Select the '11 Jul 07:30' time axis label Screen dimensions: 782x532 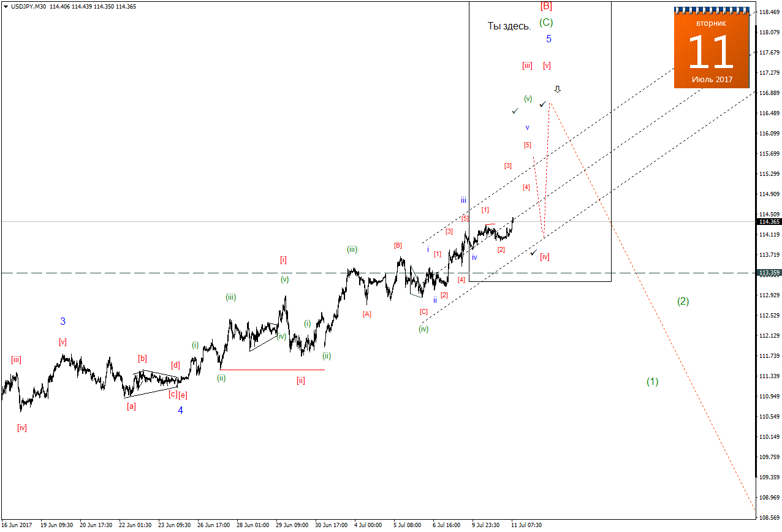pyautogui.click(x=526, y=525)
